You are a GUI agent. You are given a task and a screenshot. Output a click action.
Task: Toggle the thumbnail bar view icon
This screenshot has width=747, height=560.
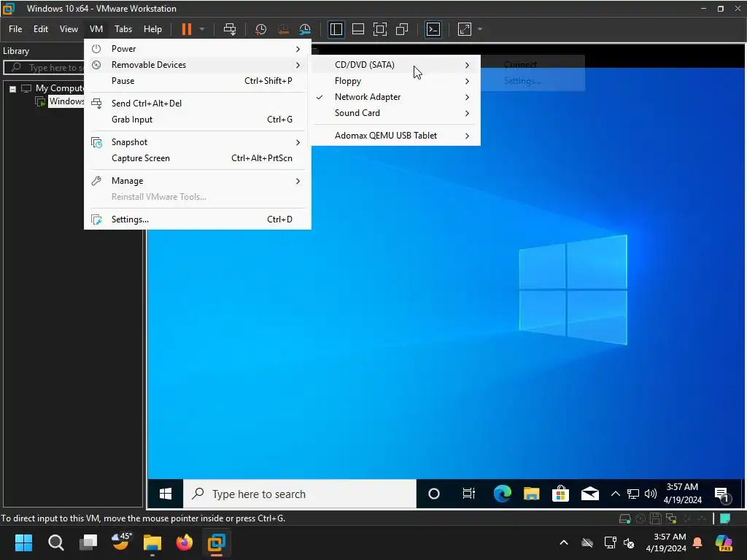tap(357, 29)
